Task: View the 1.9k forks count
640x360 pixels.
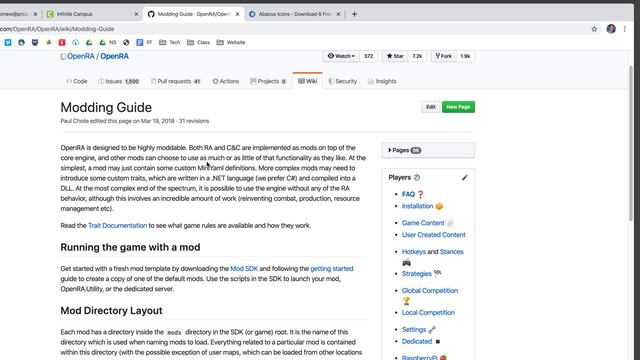Action: tap(465, 56)
